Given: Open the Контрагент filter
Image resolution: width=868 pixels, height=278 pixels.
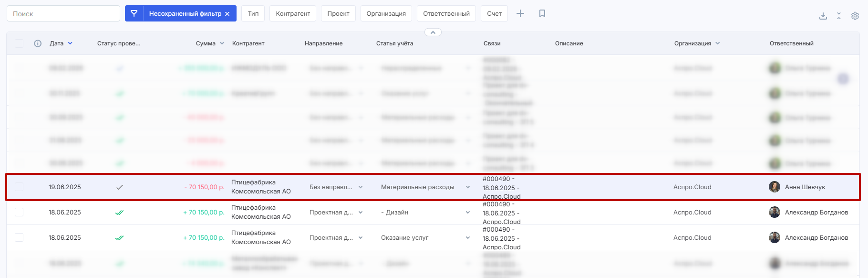Looking at the screenshot, I should 293,14.
